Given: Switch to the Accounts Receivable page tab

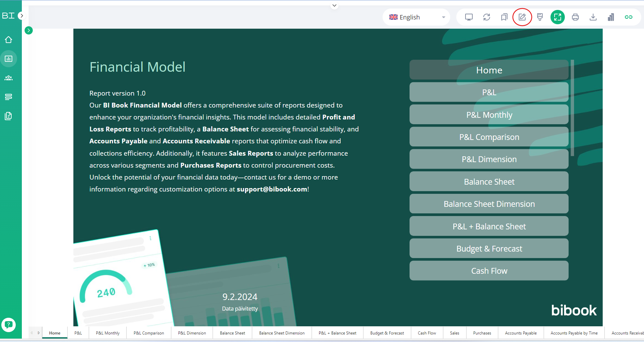Looking at the screenshot, I should (625, 333).
